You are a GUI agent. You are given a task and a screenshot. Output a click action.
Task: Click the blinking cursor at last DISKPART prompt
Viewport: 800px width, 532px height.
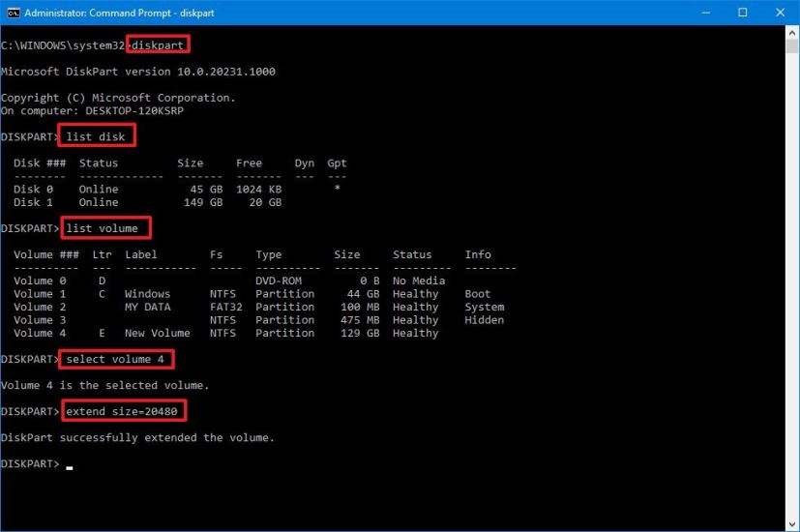(x=70, y=468)
